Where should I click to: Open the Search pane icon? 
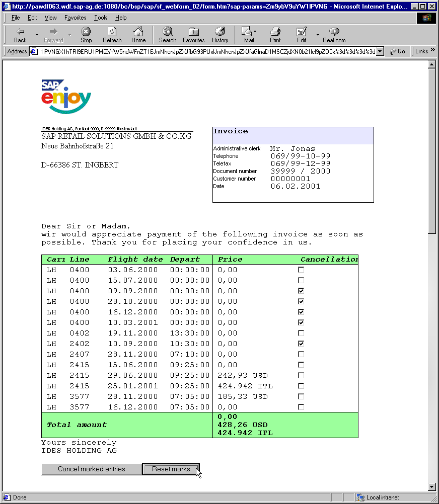[x=168, y=32]
